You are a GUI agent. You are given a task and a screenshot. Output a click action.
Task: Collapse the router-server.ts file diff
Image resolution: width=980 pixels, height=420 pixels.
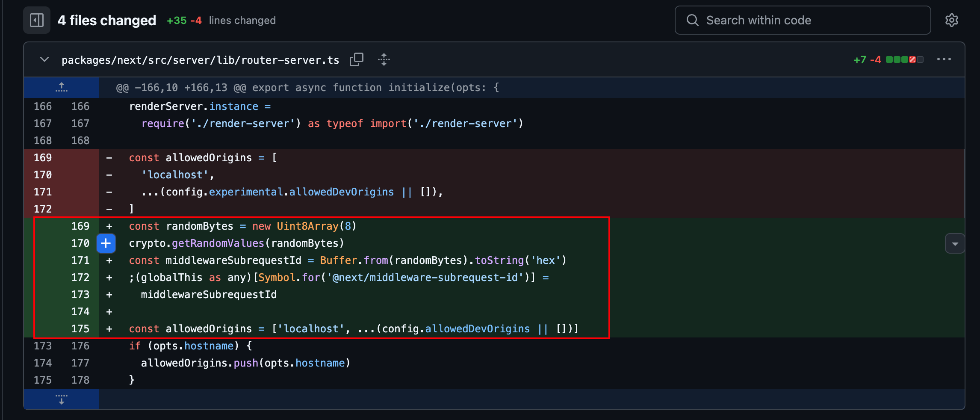pos(44,59)
